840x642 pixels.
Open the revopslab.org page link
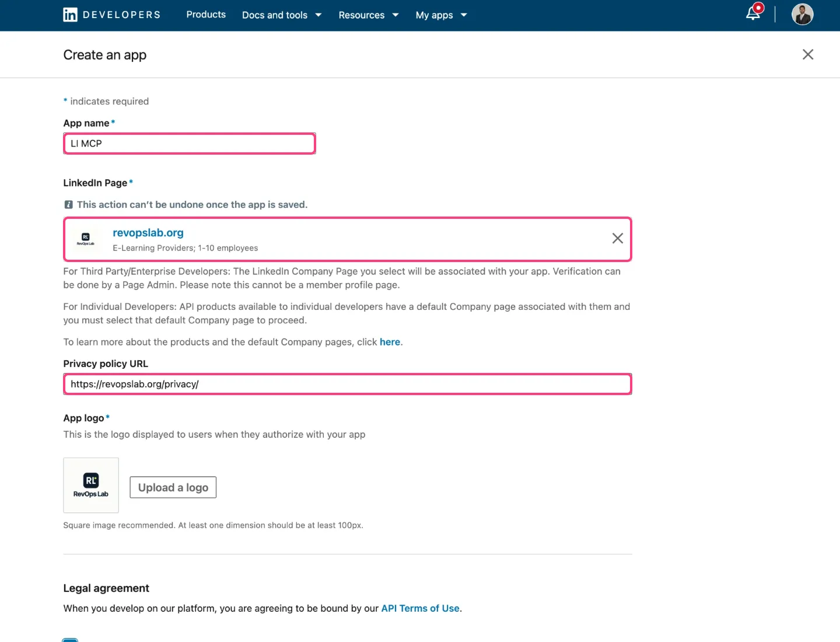point(148,233)
